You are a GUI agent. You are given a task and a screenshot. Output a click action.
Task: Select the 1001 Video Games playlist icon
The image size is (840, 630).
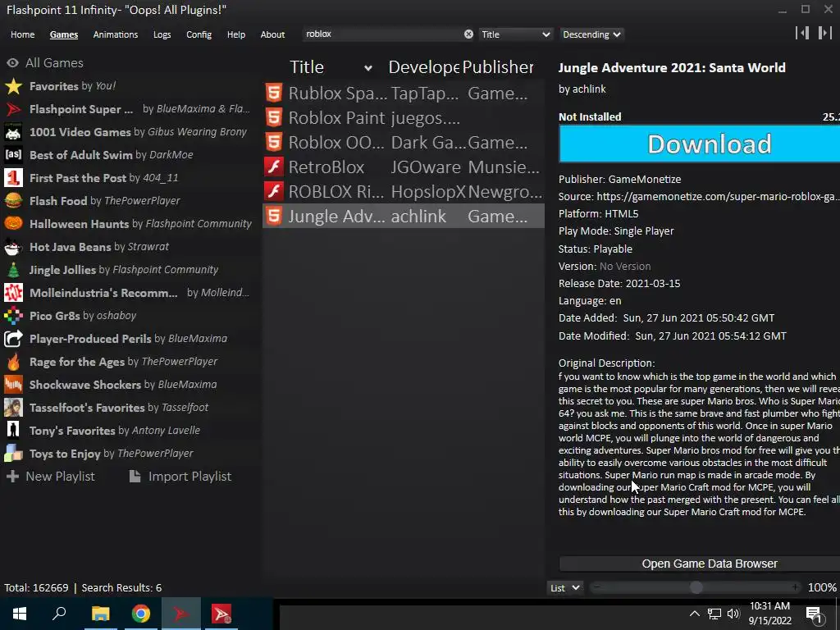[13, 132]
